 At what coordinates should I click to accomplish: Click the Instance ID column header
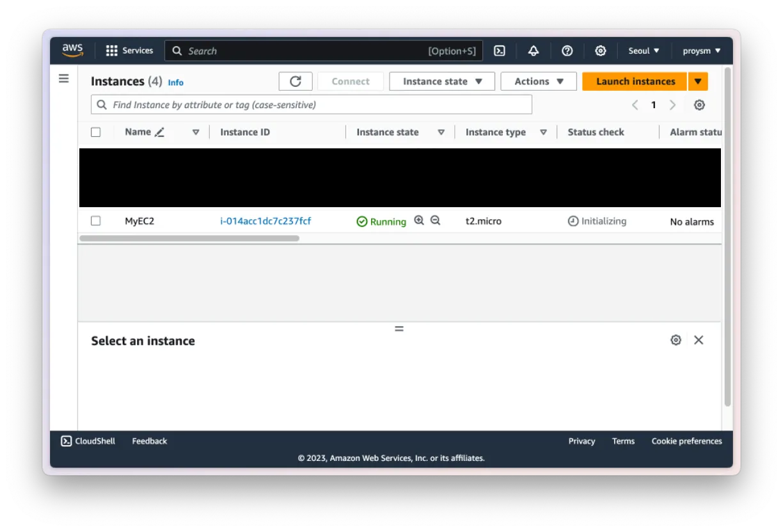[x=245, y=132]
